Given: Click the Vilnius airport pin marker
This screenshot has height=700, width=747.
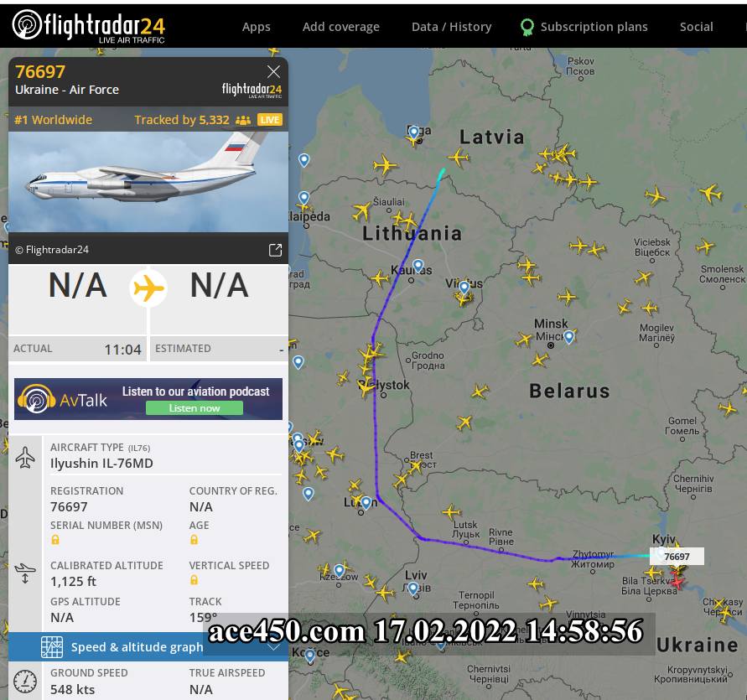Looking at the screenshot, I should point(464,287).
